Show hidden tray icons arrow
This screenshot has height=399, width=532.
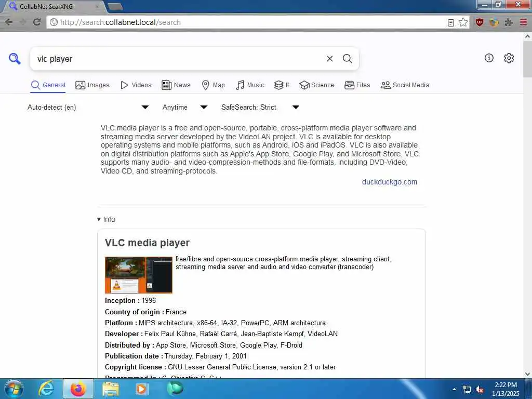[x=454, y=389]
